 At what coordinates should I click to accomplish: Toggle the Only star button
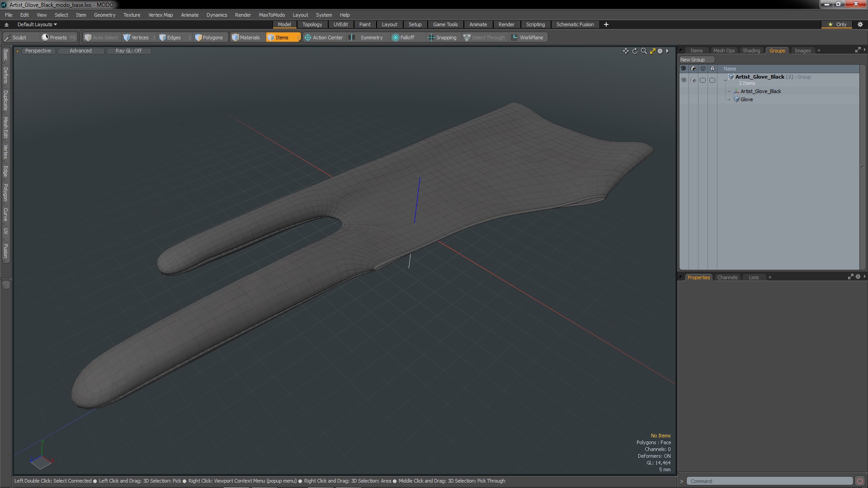pyautogui.click(x=837, y=24)
